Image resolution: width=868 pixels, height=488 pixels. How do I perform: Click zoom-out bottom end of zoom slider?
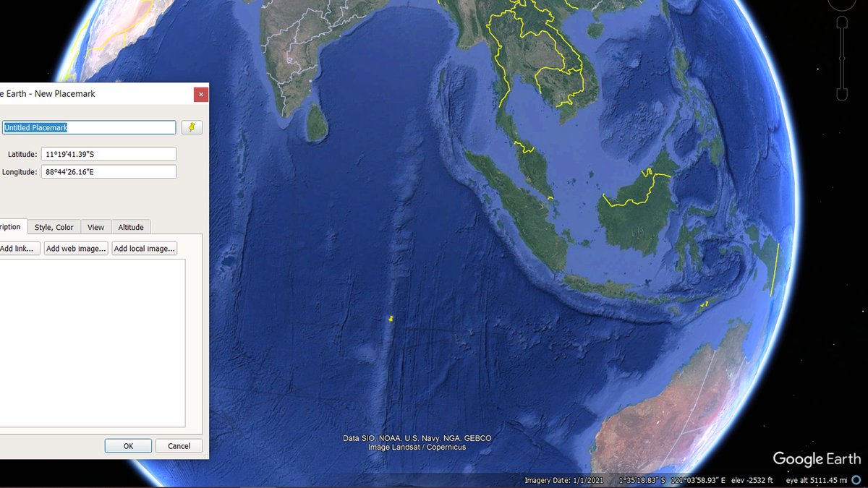tap(841, 94)
